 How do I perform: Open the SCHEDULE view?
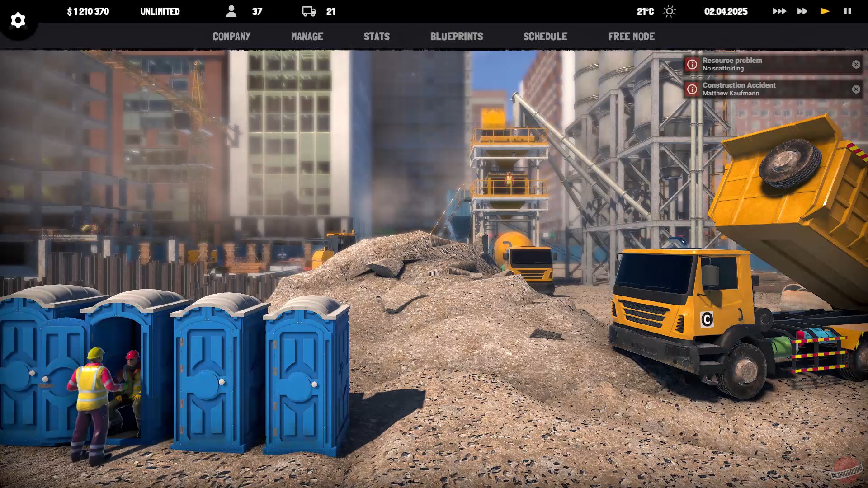(545, 37)
